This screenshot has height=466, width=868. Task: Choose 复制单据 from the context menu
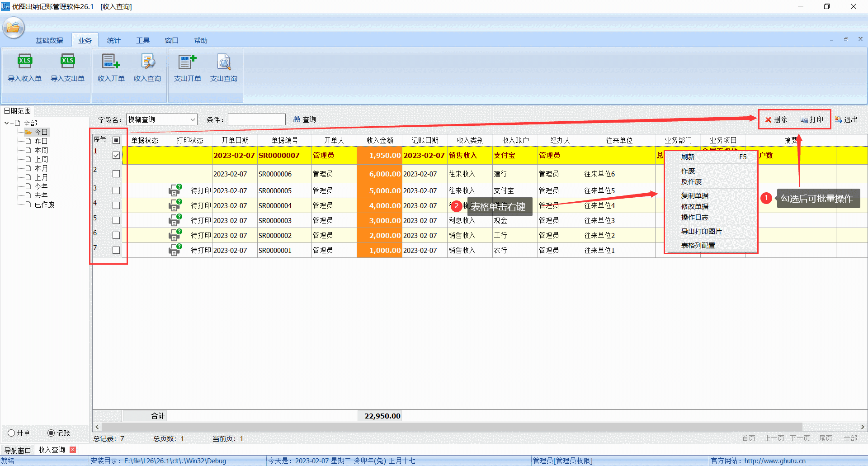tap(694, 195)
